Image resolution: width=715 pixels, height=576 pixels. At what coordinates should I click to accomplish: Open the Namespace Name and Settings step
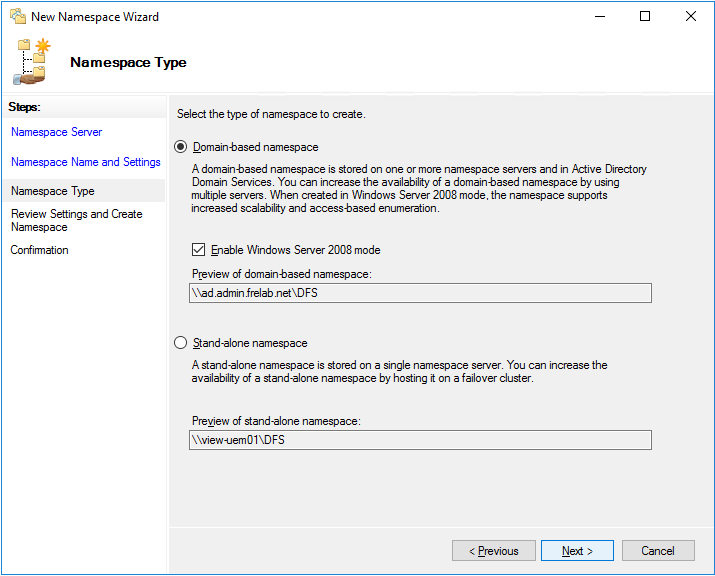85,162
